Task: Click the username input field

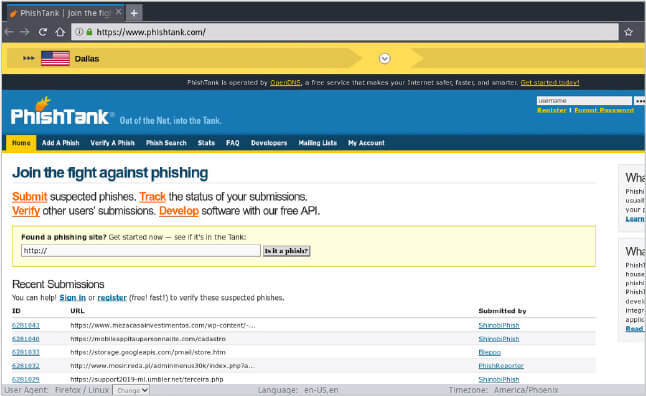Action: 584,101
